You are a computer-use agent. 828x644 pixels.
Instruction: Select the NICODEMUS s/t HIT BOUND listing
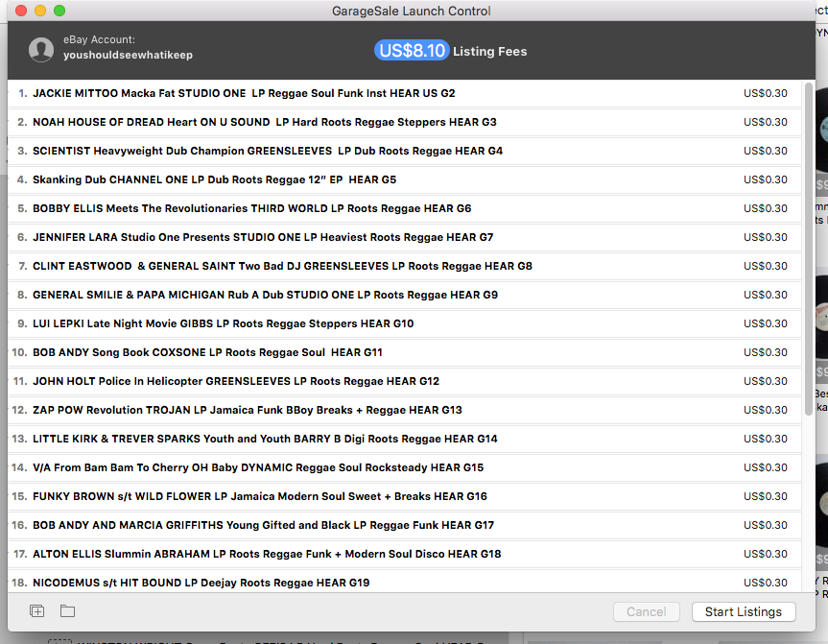click(405, 582)
